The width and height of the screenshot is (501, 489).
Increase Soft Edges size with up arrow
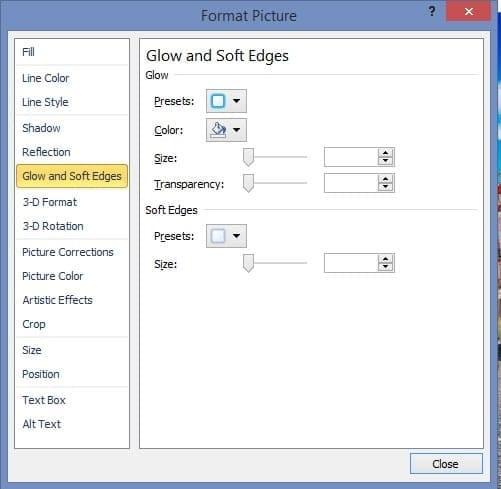click(386, 259)
